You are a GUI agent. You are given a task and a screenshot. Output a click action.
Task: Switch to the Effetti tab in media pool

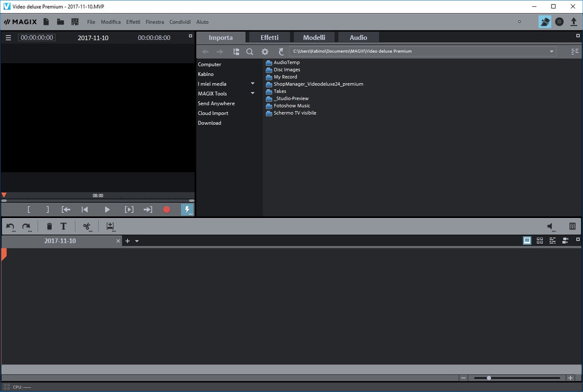[x=269, y=38]
